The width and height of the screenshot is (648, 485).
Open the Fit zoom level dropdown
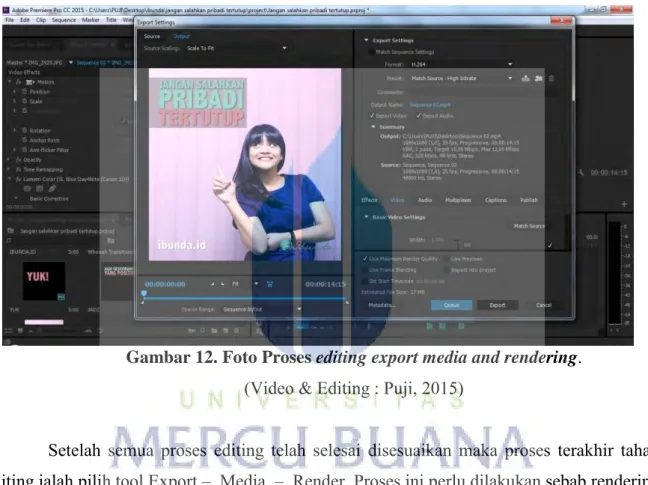click(244, 284)
